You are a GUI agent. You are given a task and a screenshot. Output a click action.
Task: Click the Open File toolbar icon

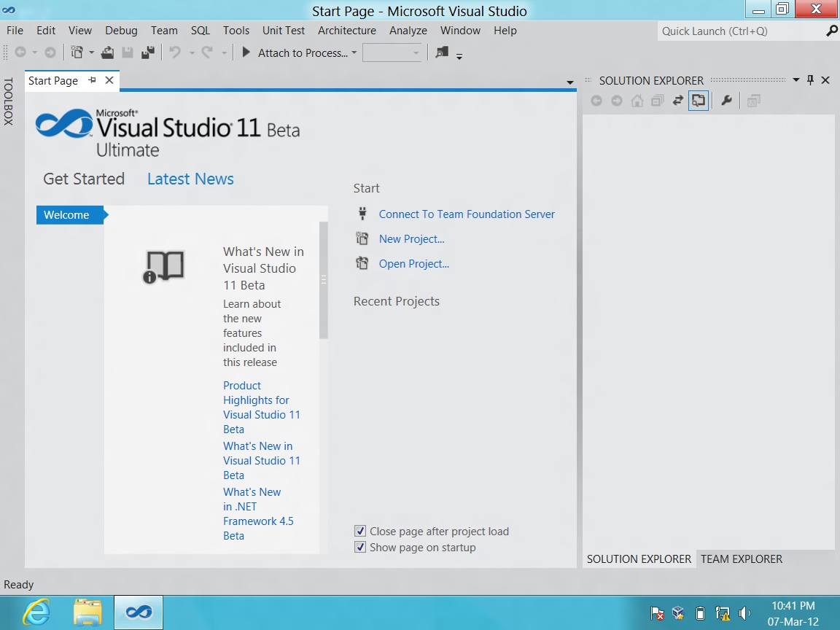coord(107,52)
